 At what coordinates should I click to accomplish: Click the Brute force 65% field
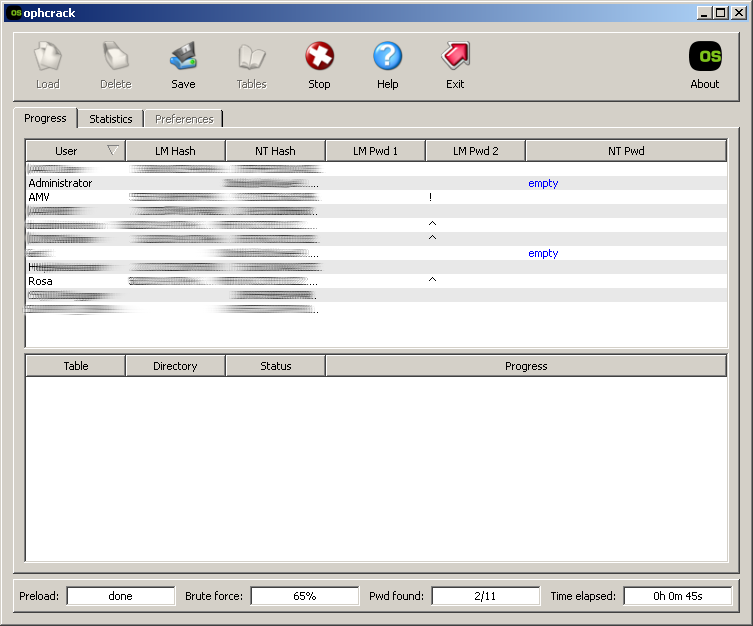304,596
